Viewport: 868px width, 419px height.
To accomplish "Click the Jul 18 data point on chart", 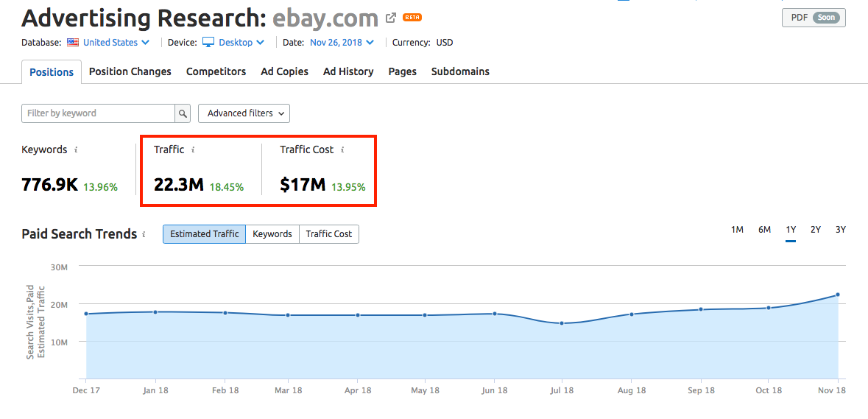I will pyautogui.click(x=562, y=323).
